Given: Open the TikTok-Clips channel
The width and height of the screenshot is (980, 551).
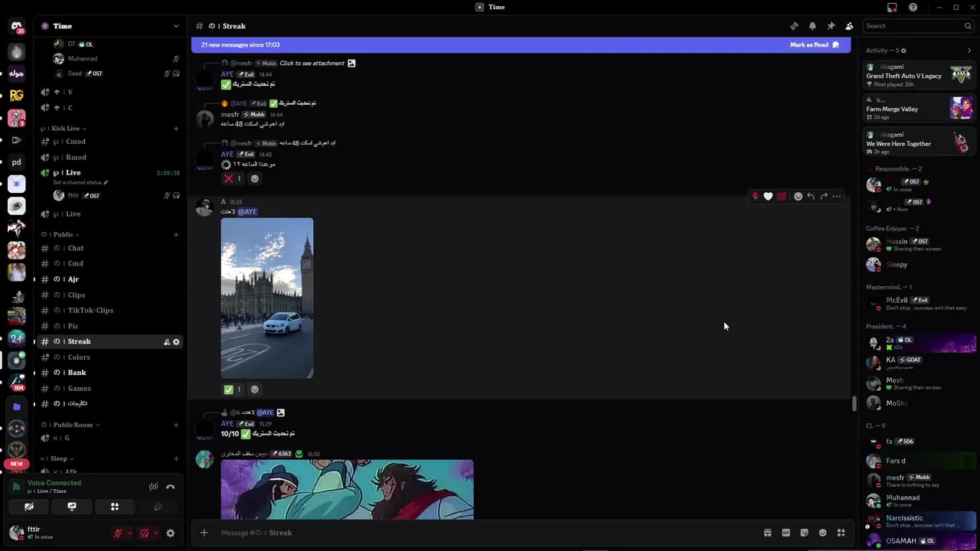Looking at the screenshot, I should 110,310.
